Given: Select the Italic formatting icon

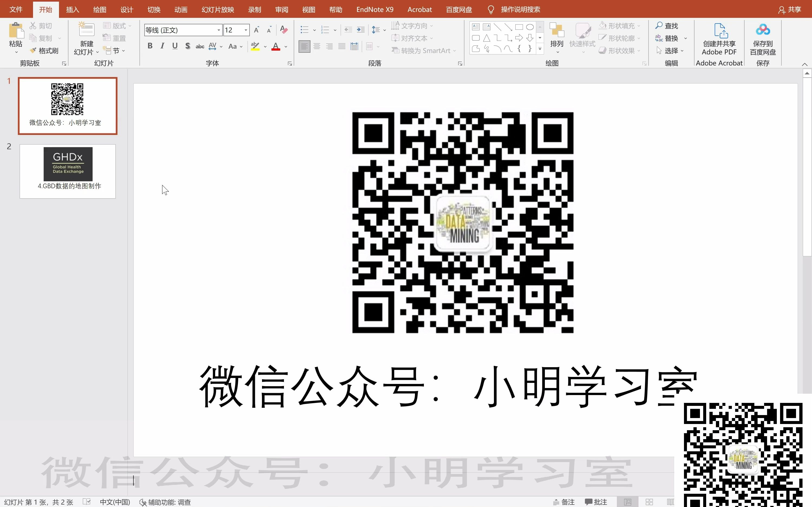Looking at the screenshot, I should [162, 46].
